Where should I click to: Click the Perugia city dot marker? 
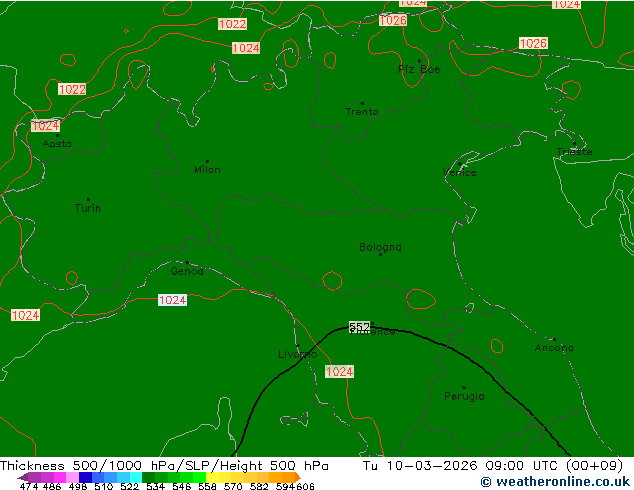tap(464, 387)
